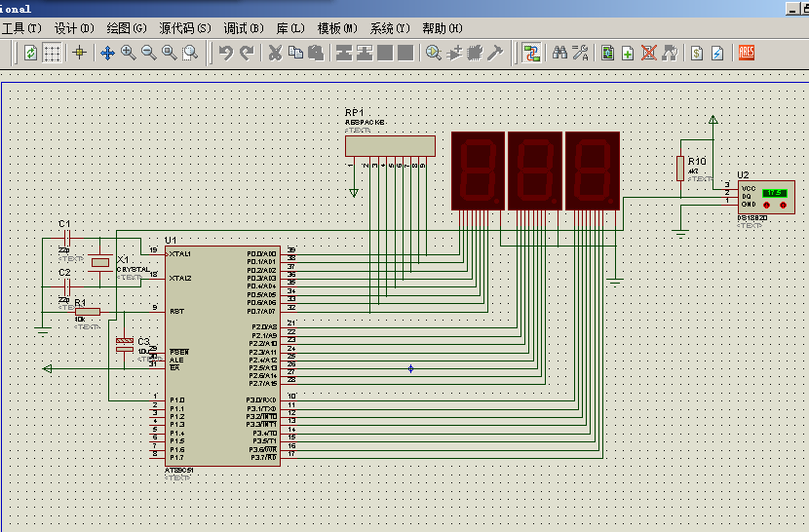Open the 模板(M) menu
The height and width of the screenshot is (532, 809).
[x=337, y=28]
